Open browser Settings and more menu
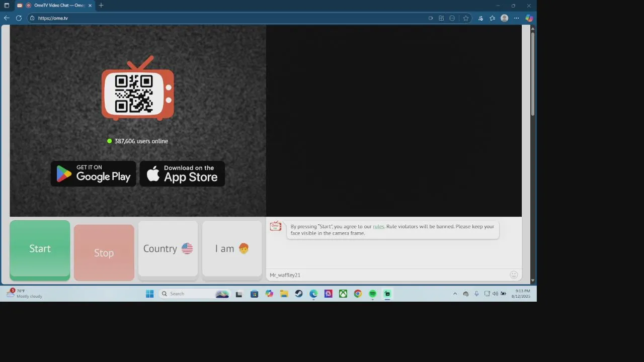 point(516,18)
